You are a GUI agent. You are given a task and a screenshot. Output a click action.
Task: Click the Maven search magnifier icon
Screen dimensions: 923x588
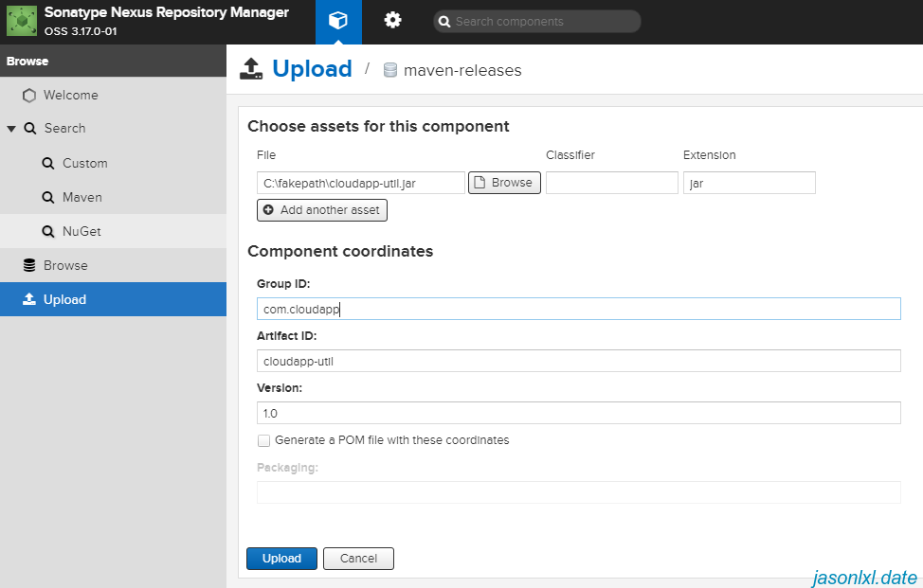click(48, 197)
